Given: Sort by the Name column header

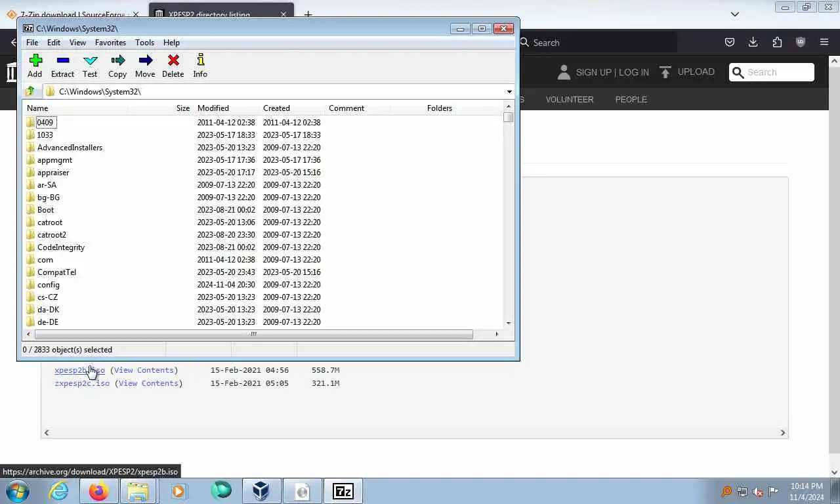Looking at the screenshot, I should point(37,108).
